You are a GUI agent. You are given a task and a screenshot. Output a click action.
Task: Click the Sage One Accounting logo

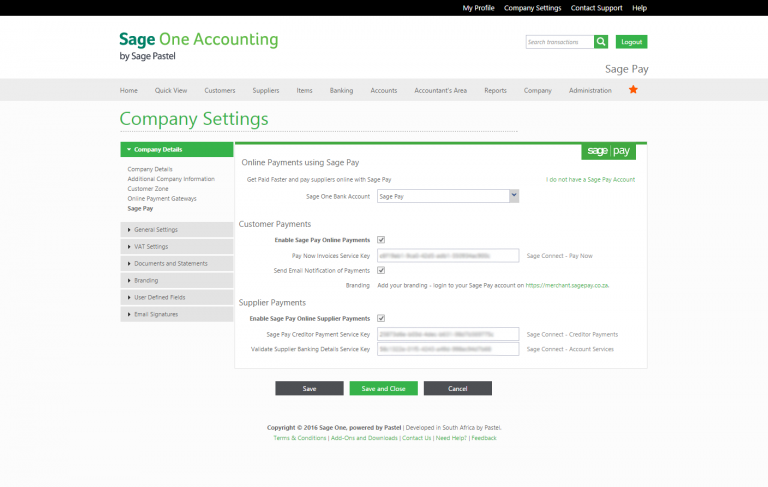coord(198,46)
